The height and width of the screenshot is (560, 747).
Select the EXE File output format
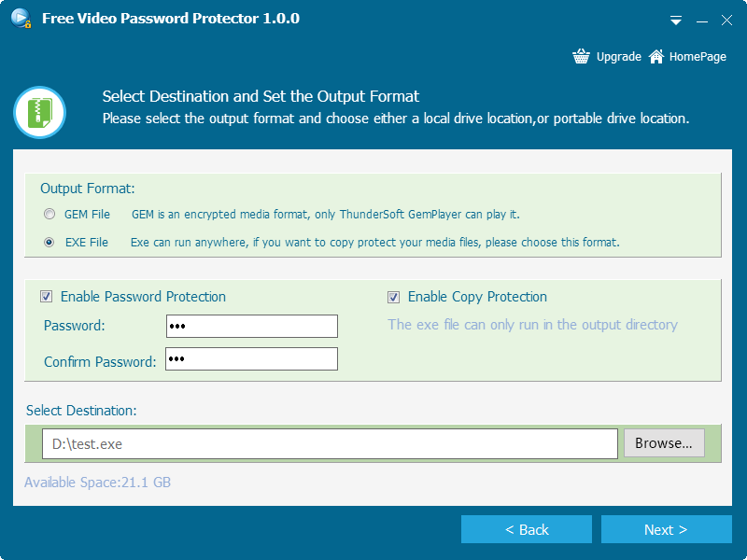point(49,242)
